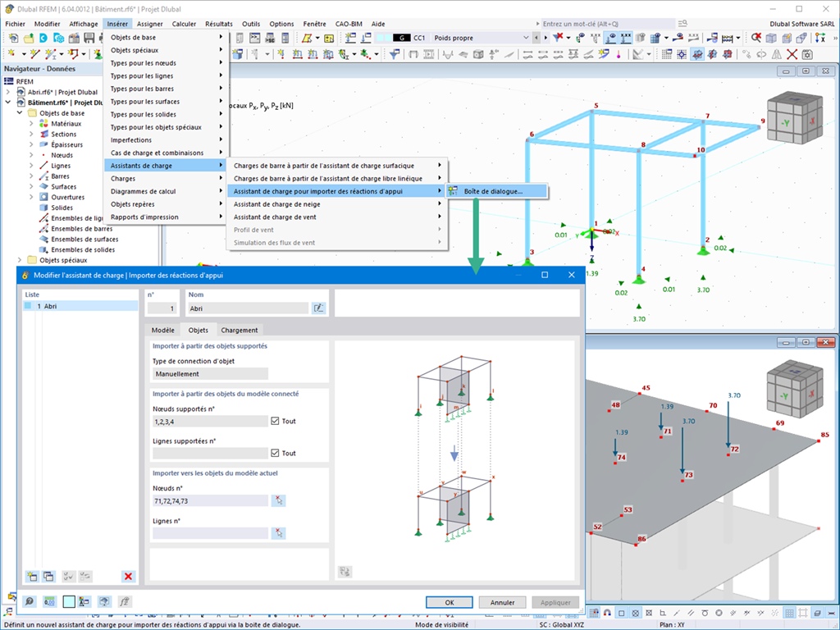840x630 pixels.
Task: Expand the Surfaces tree node
Action: pos(31,186)
